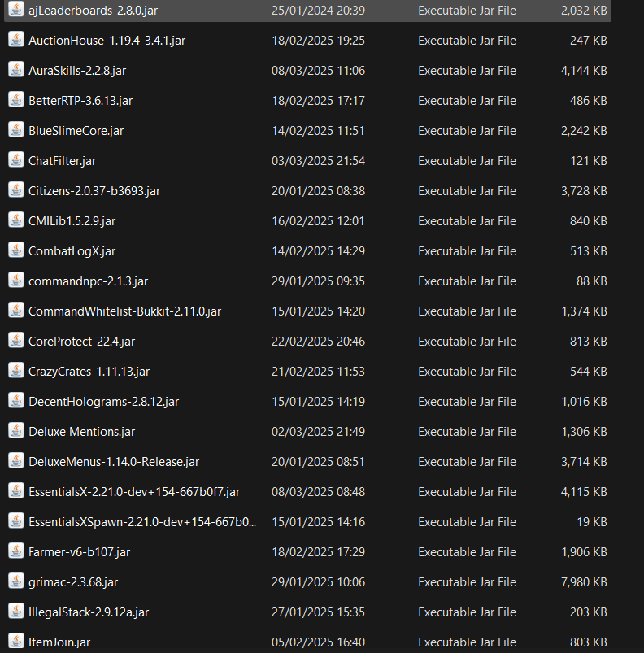Select the truncated file name EssentialsXSpawn-2.21.0-dev+154-667b0...
Image resolution: width=644 pixels, height=653 pixels.
pyautogui.click(x=142, y=522)
